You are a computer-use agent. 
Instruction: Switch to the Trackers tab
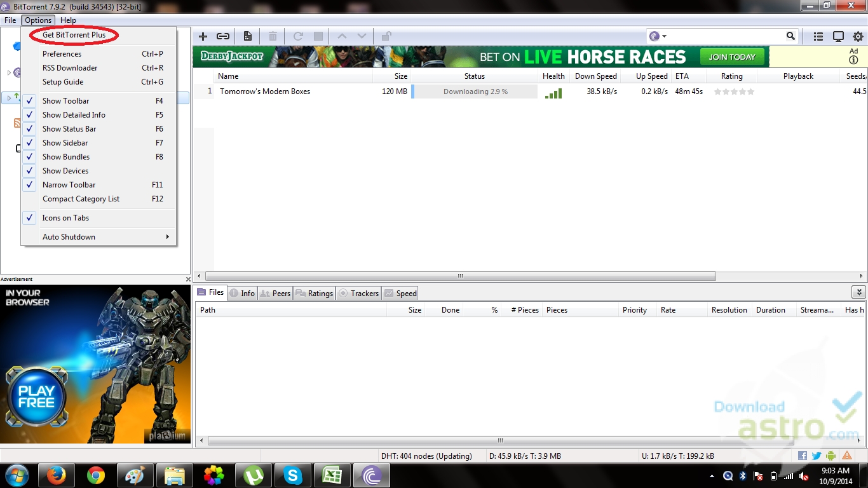pos(358,293)
